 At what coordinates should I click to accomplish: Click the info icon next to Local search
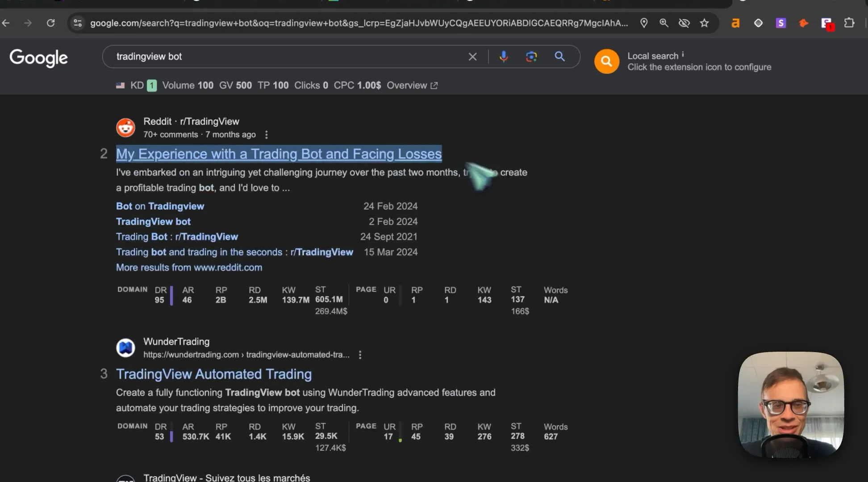(x=683, y=54)
